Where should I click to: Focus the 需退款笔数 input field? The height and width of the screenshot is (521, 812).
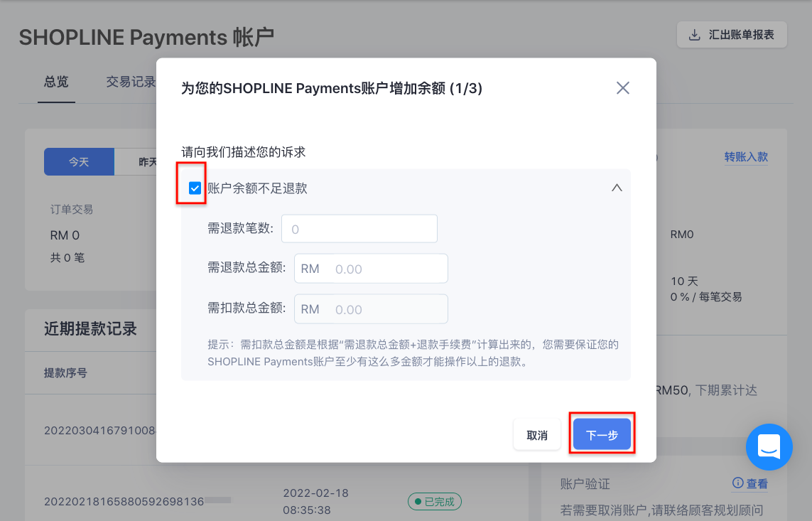pyautogui.click(x=359, y=228)
